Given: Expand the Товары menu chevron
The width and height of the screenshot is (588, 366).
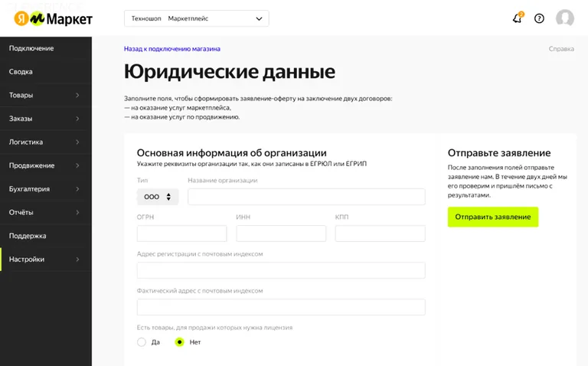Looking at the screenshot, I should [x=77, y=95].
